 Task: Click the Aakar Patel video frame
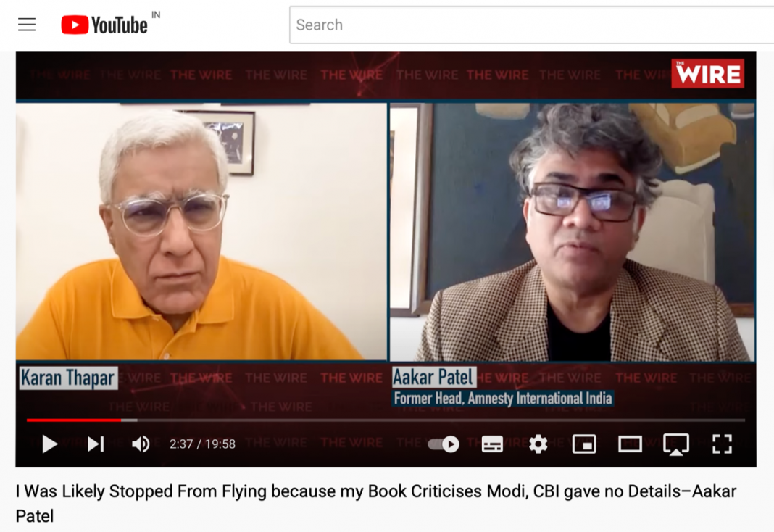pyautogui.click(x=573, y=232)
